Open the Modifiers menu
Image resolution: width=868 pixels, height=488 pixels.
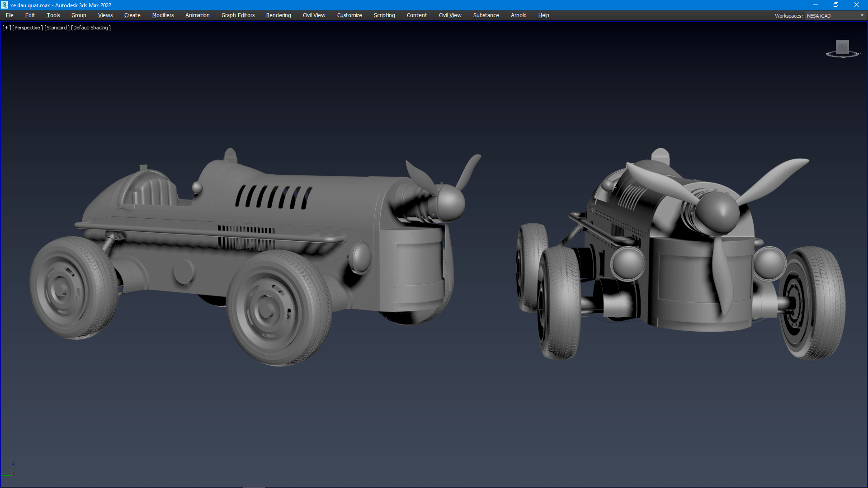(x=163, y=15)
